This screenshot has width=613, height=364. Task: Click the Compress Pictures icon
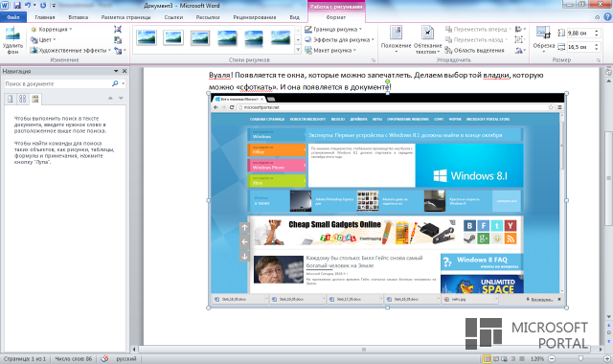tap(118, 30)
